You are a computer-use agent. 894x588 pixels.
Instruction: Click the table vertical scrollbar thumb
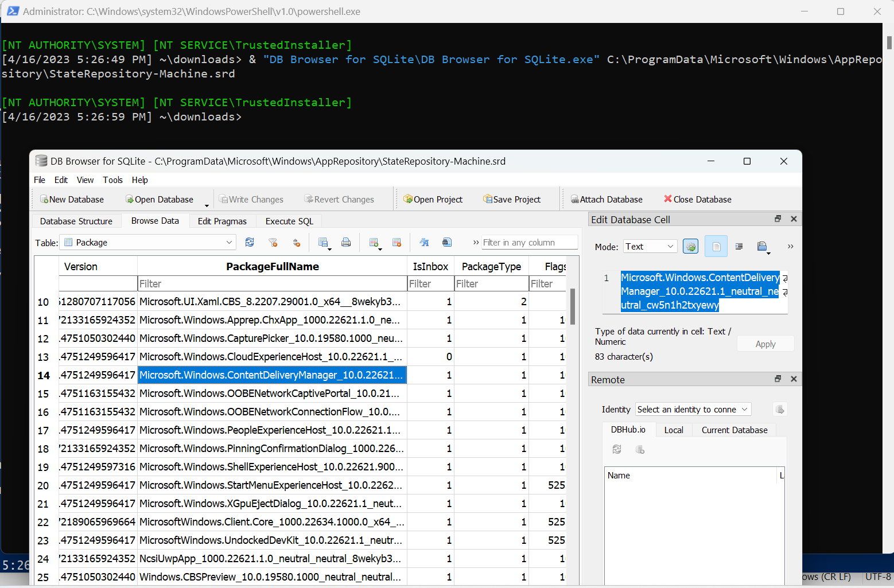[572, 306]
